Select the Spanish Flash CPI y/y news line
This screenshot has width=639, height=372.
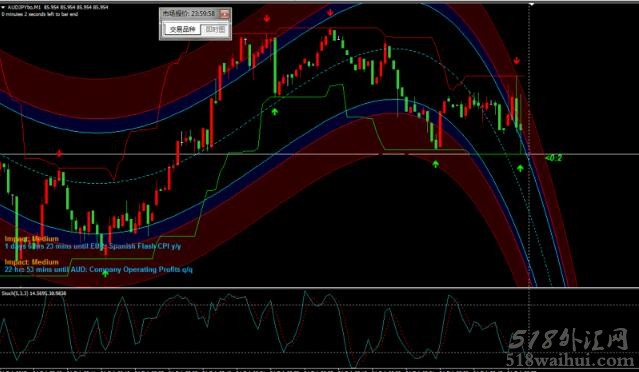click(x=93, y=246)
